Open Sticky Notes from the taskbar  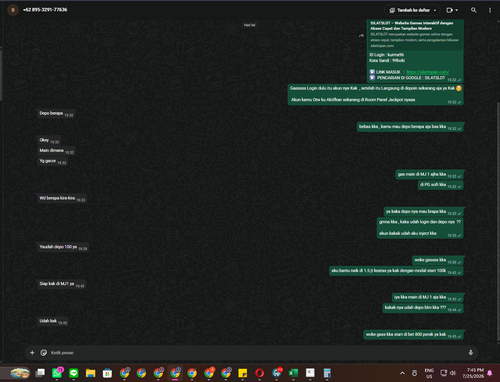(242, 373)
